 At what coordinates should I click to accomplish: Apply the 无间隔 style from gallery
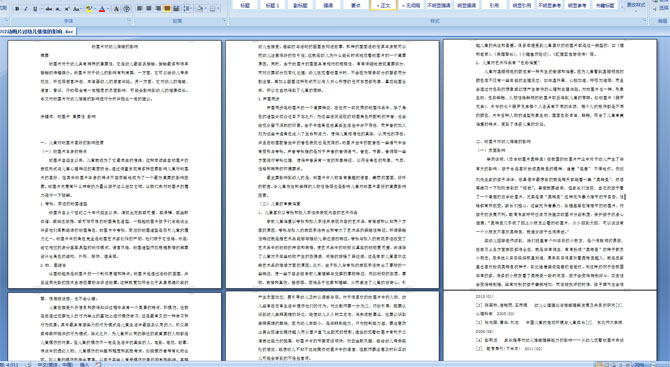click(x=411, y=5)
